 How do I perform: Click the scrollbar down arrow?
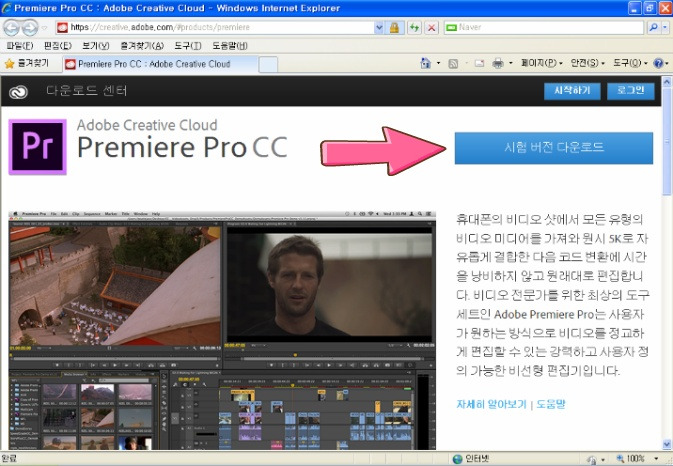667,445
